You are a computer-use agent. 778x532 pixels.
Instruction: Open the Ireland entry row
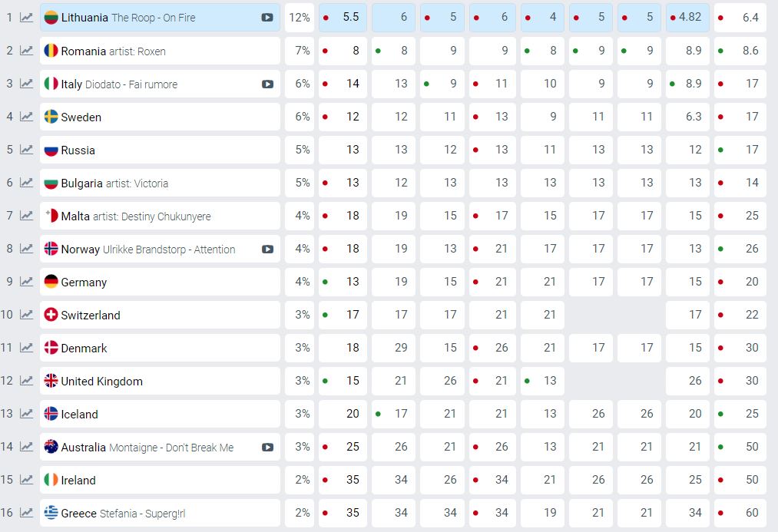pos(160,480)
